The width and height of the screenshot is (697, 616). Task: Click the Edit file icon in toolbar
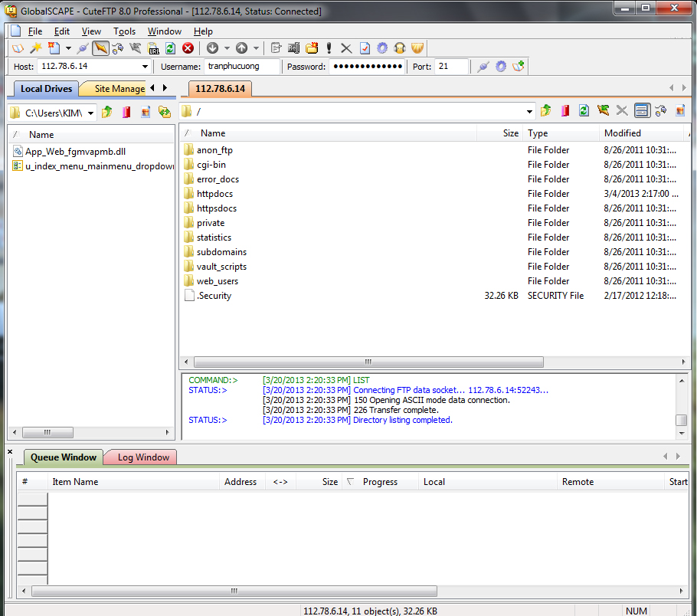tap(276, 48)
